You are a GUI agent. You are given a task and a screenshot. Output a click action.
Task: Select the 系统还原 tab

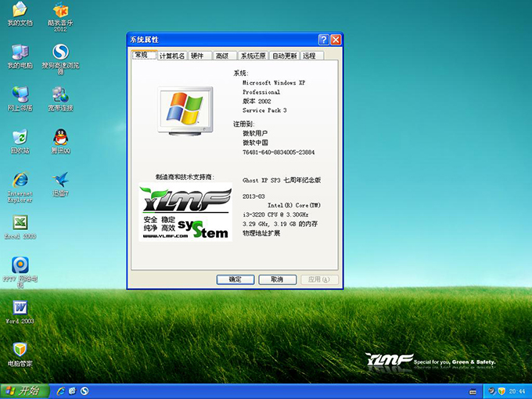pyautogui.click(x=253, y=56)
